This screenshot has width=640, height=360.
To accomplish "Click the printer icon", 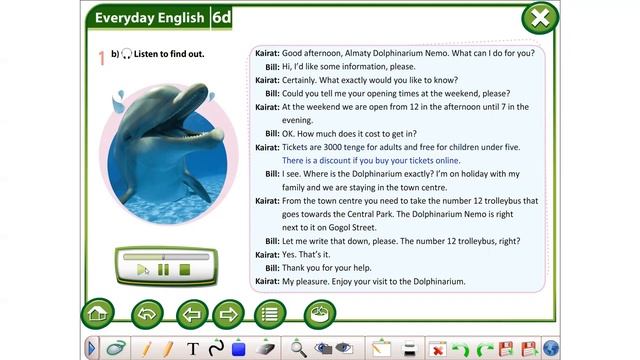I will pyautogui.click(x=409, y=349).
